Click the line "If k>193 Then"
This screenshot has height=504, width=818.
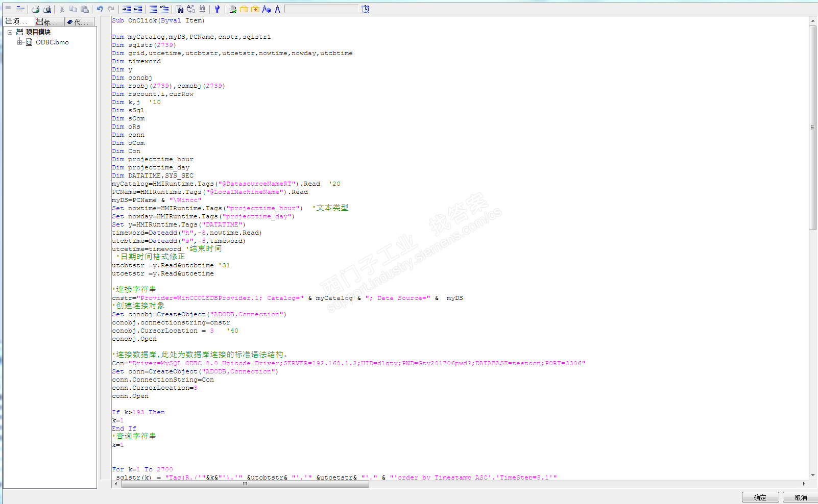[138, 413]
